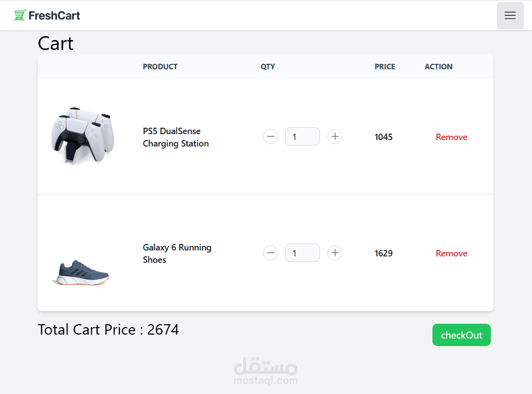Remove PS5 DualSense Charging Station from cart
Screen dimensions: 532x394
click(x=451, y=137)
